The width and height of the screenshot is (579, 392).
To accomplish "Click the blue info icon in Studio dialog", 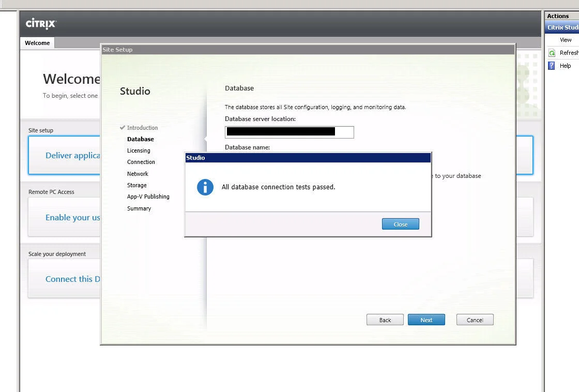I will click(205, 187).
